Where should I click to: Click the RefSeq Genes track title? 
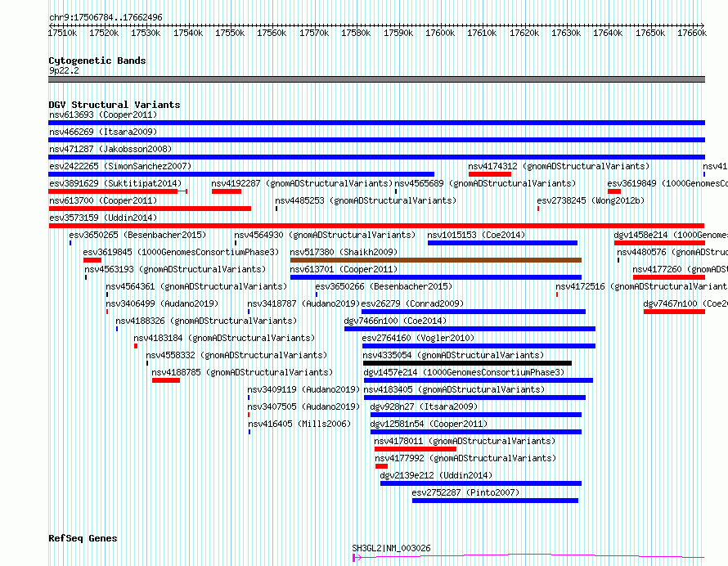tap(83, 539)
